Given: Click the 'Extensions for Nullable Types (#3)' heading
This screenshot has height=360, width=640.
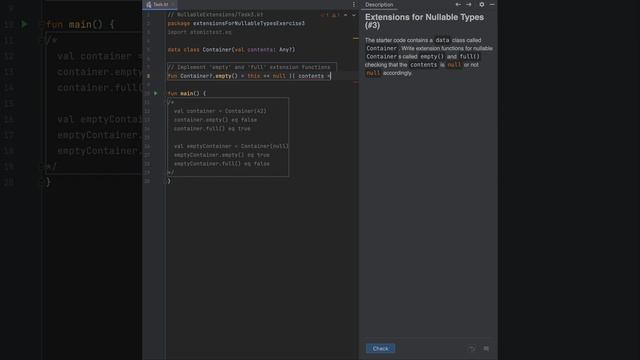Looking at the screenshot, I should pyautogui.click(x=424, y=21).
